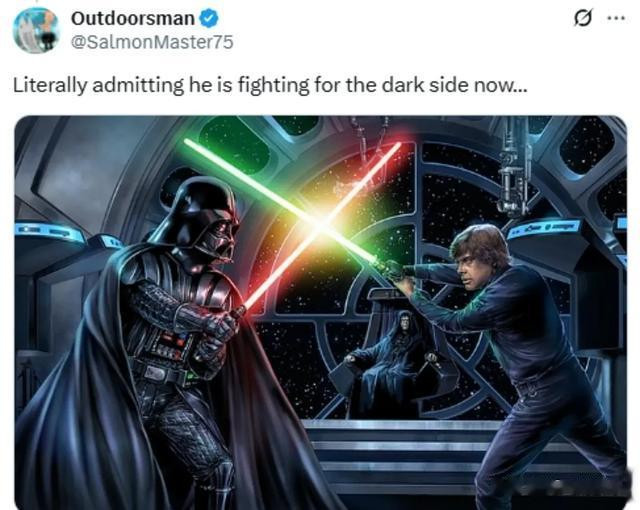Open the three-dot more options menu
Viewport: 640px width, 510px height.
click(x=616, y=18)
